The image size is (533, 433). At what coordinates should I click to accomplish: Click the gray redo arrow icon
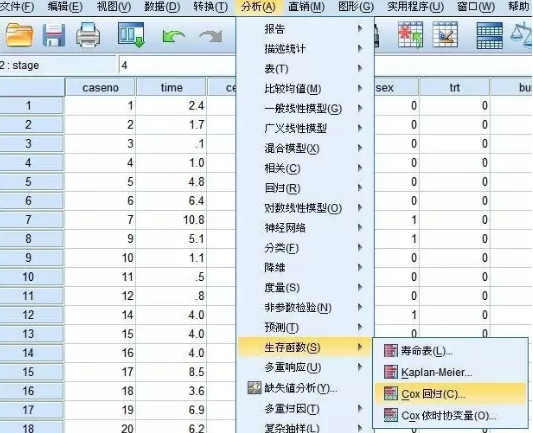point(211,36)
